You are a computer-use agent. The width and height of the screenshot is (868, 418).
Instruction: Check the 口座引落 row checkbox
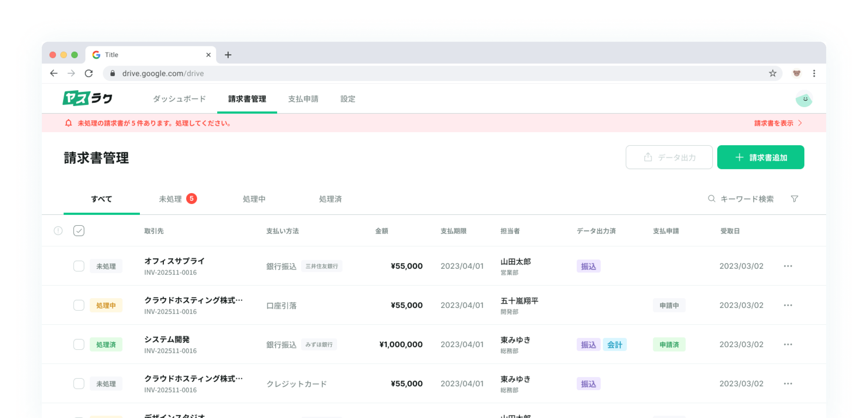point(79,305)
